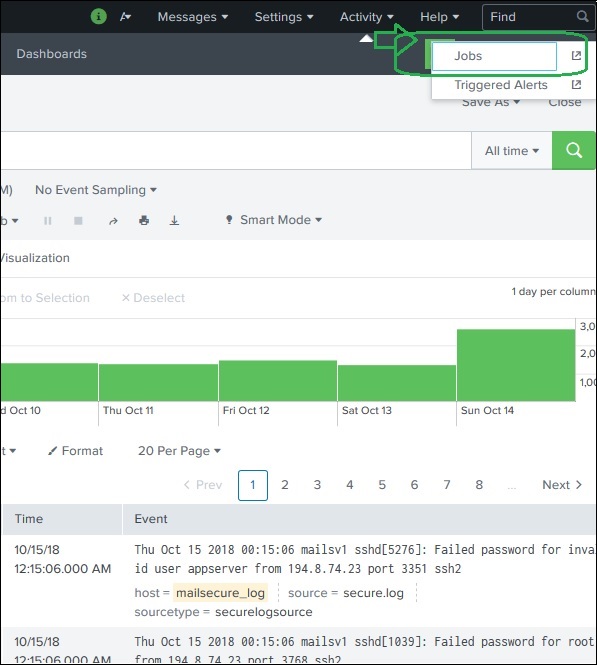Expand the Smart Mode dropdown
This screenshot has width=597, height=665.
pos(273,220)
